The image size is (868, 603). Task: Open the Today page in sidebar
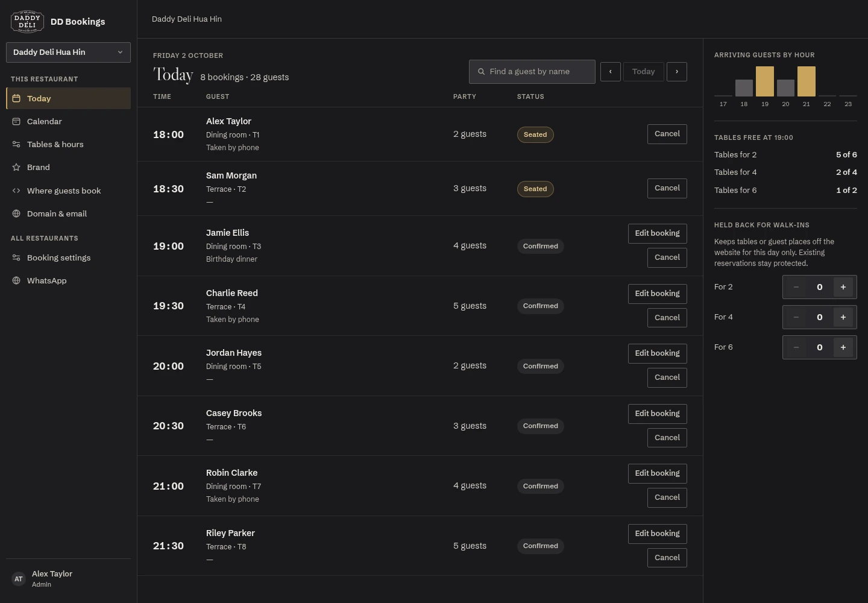(68, 98)
